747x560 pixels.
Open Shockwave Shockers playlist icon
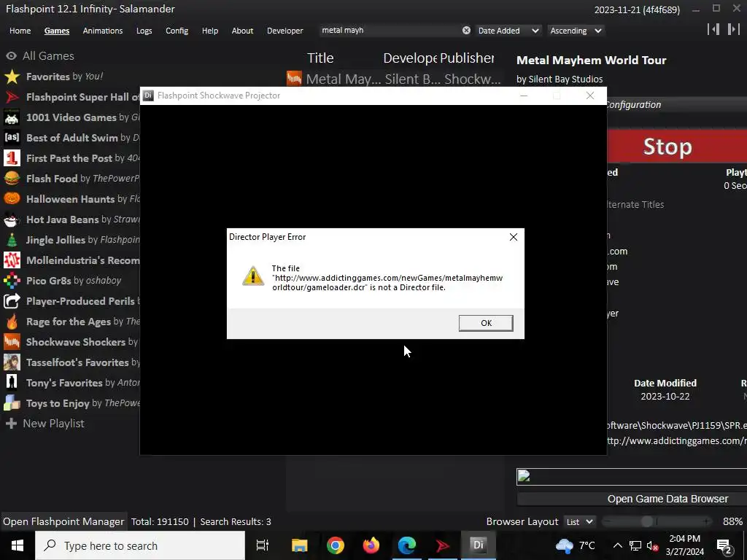point(12,342)
